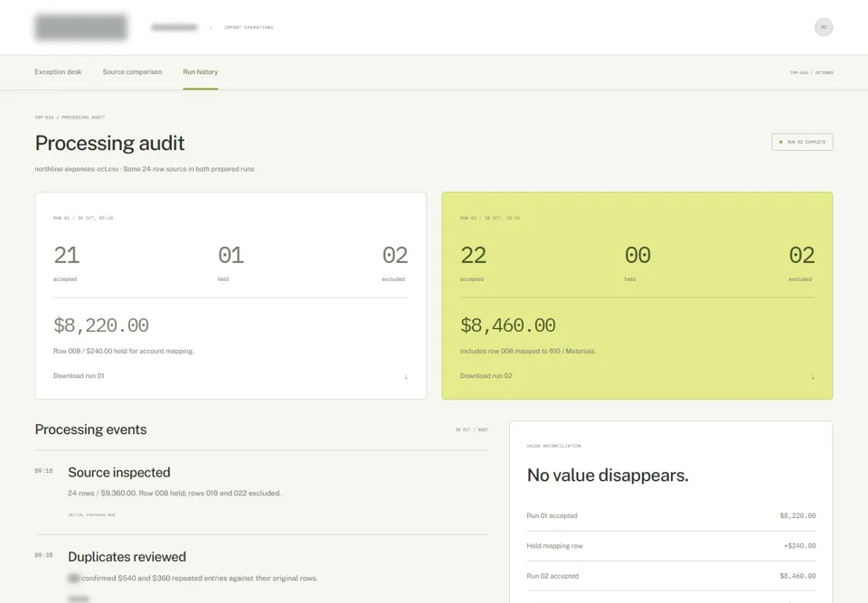
Task: Click the +$240.00 reconciliation value
Action: [799, 546]
